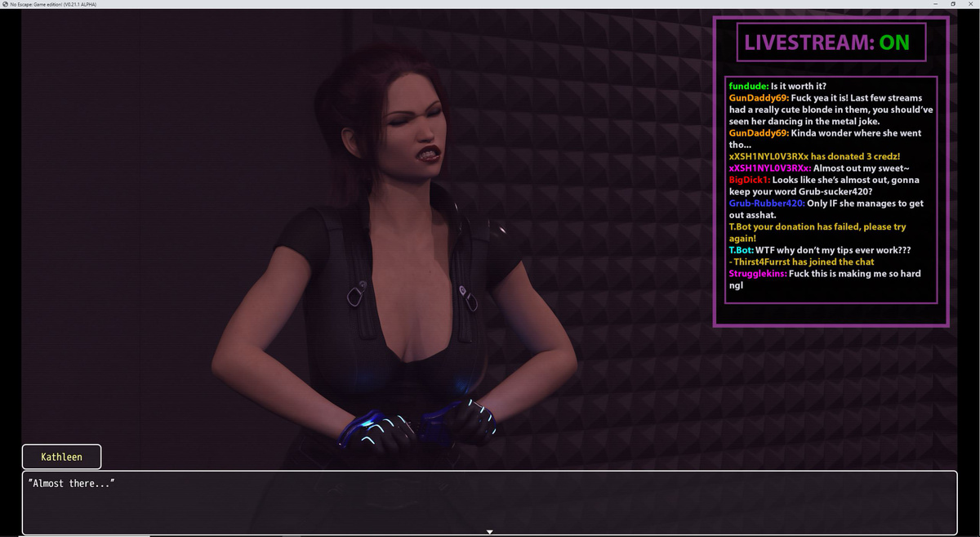Click the LIVESTREAM: ON banner
This screenshot has width=980, height=537.
tap(831, 43)
